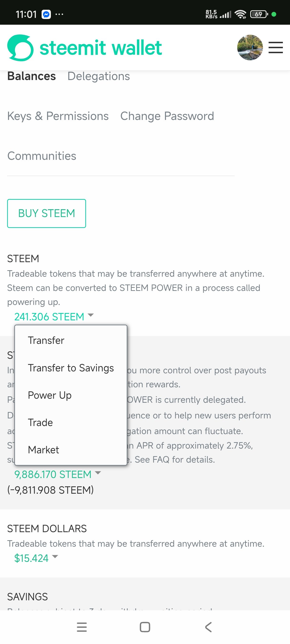Screen dimensions: 290x644
Task: Open the user profile avatar
Action: (x=250, y=47)
